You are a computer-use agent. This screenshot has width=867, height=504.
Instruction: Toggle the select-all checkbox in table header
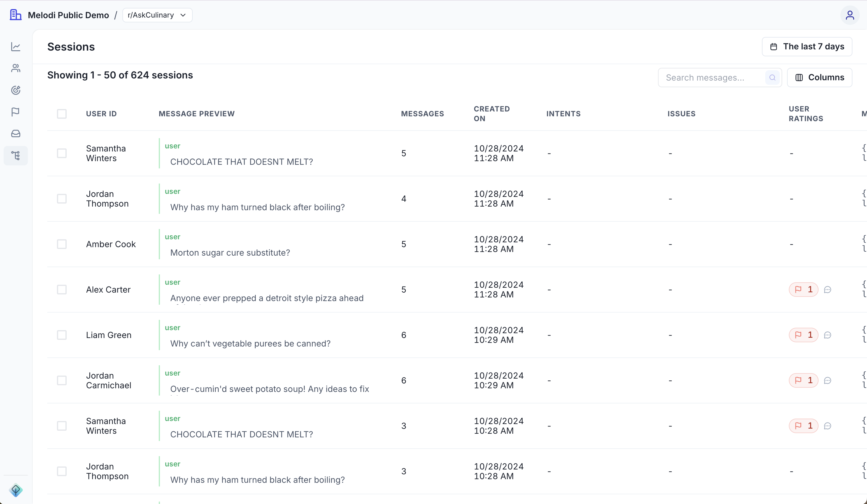62,114
